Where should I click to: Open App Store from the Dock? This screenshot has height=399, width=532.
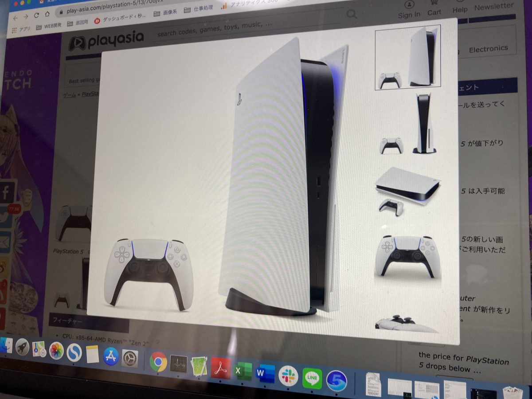click(x=111, y=356)
